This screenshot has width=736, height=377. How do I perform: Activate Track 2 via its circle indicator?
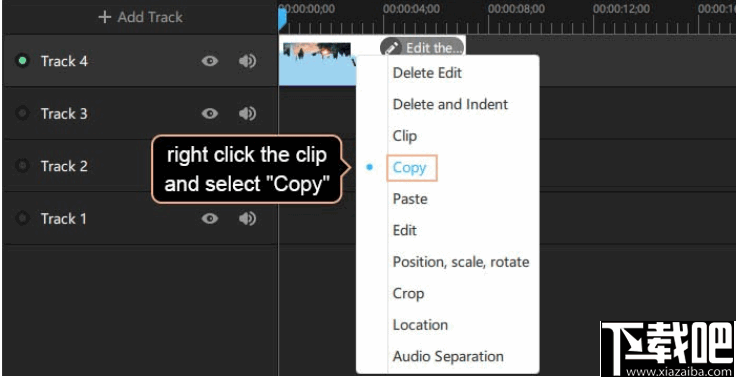tap(23, 166)
